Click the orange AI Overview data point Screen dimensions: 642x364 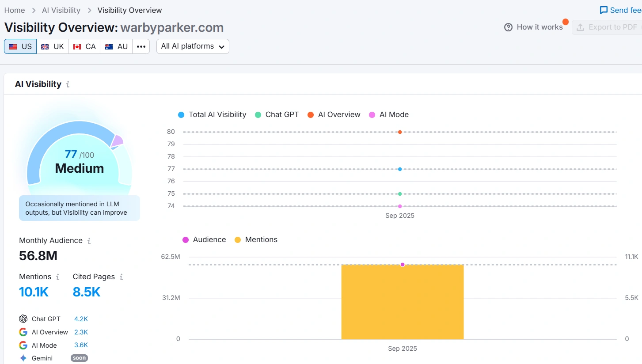[400, 132]
